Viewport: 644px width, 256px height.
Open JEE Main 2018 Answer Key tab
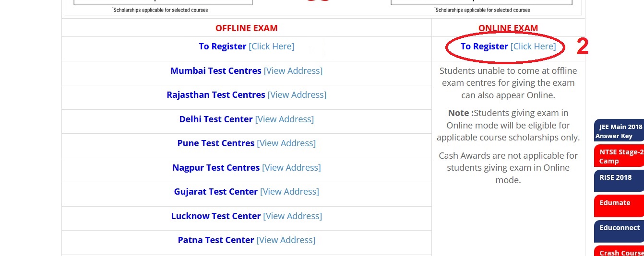619,131
